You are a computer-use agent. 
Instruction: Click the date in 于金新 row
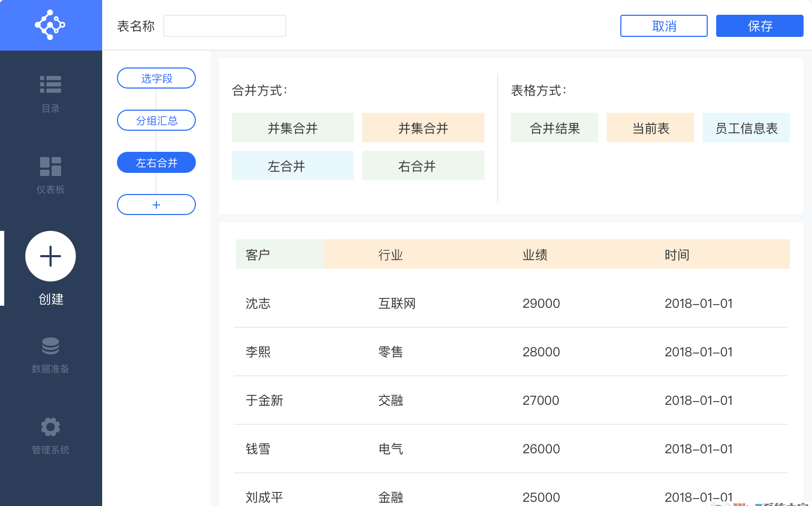click(x=699, y=401)
